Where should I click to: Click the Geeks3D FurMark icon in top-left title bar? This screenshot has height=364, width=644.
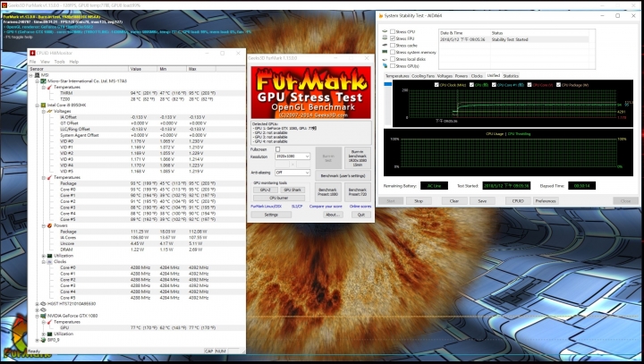[x=4, y=5]
